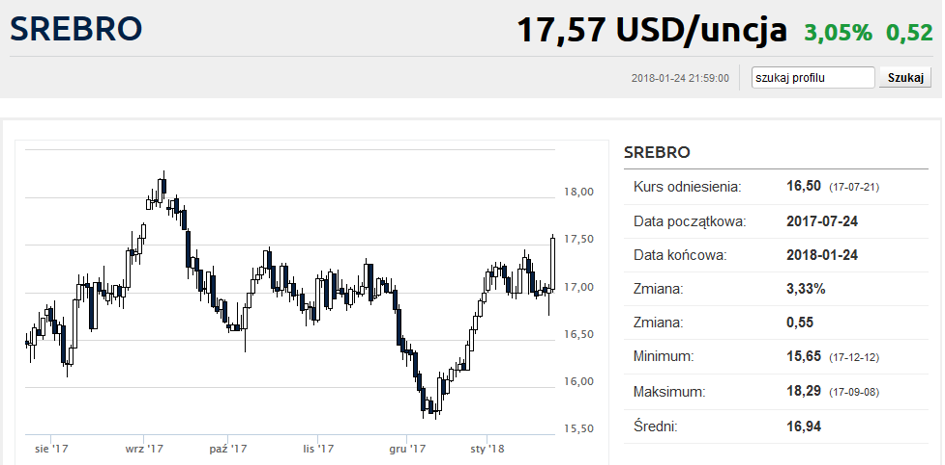The image size is (945, 465).
Task: Click the Maksimum value 18,29
Action: pos(805,391)
